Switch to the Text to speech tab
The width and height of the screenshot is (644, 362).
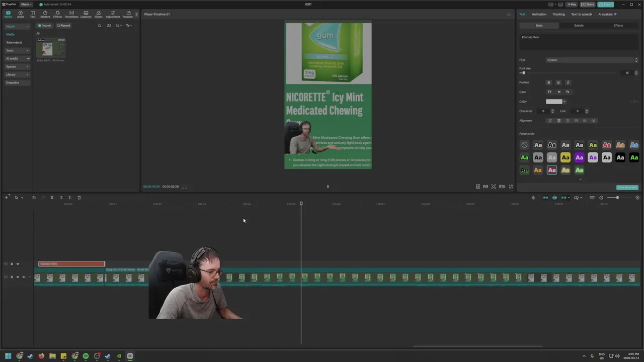point(581,14)
